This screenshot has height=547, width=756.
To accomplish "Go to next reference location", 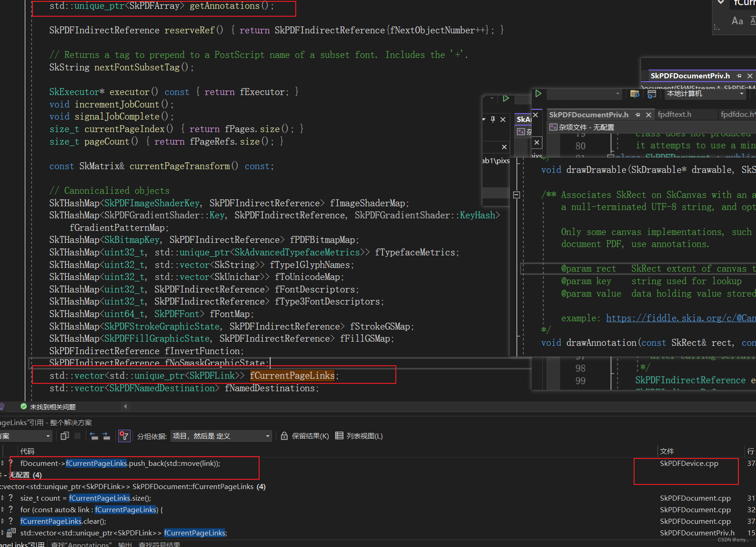I will coord(106,436).
